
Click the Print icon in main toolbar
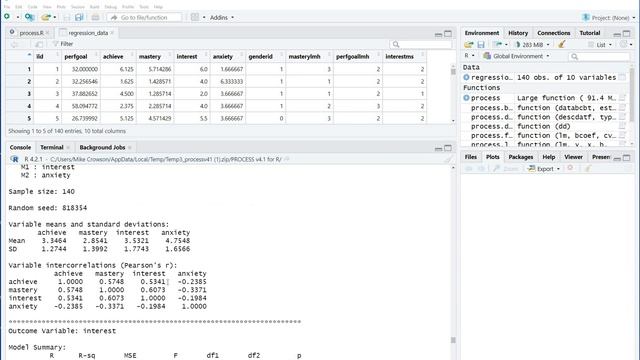(x=95, y=17)
